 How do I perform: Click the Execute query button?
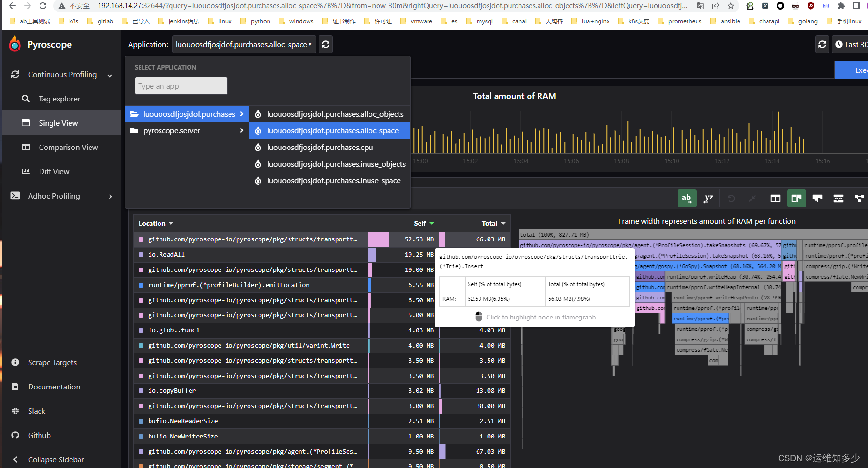pyautogui.click(x=851, y=70)
